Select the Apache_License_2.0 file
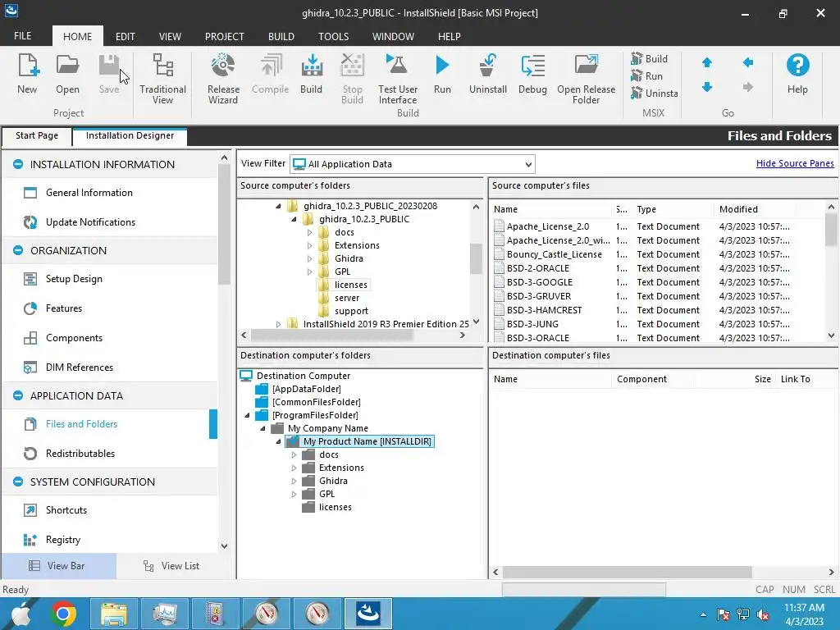This screenshot has height=630, width=840. coord(547,226)
